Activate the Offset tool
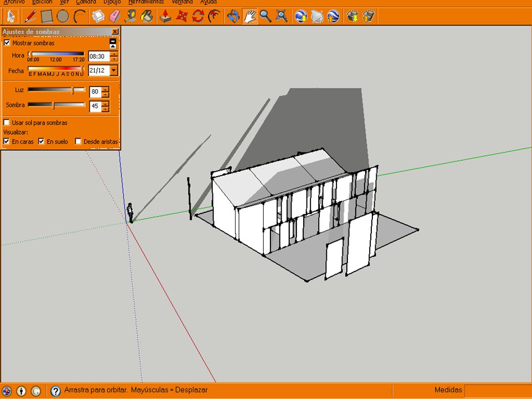This screenshot has width=532, height=399. 214,16
